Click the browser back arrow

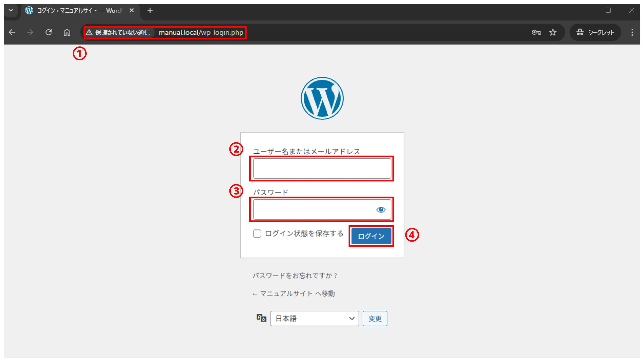[x=12, y=32]
